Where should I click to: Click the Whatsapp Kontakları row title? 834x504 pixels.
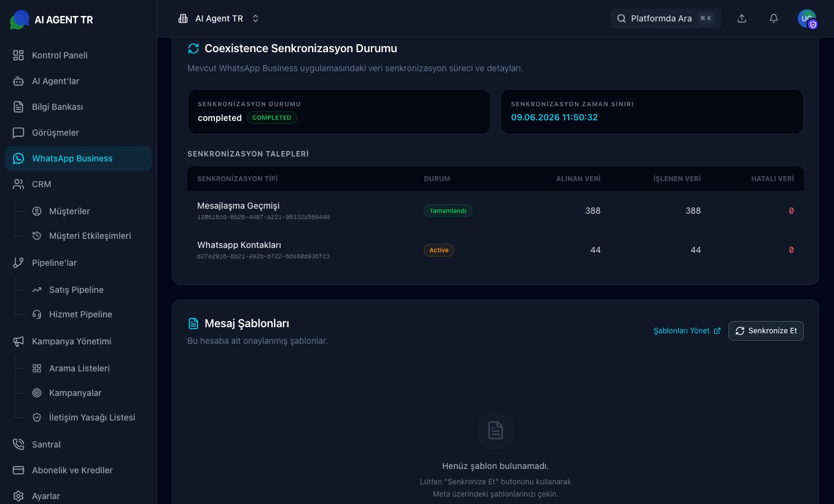[x=239, y=245]
